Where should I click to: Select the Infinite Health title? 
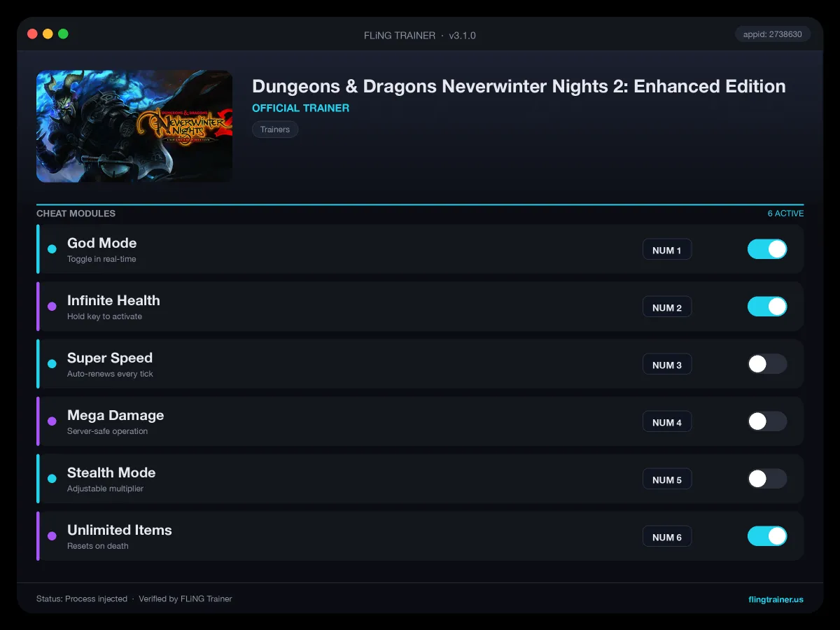tap(113, 300)
